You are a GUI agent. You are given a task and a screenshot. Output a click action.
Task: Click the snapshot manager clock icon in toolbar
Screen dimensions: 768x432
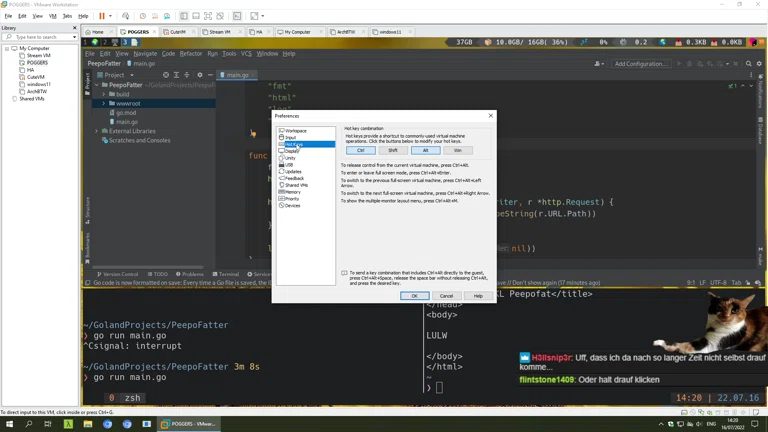pos(143,16)
